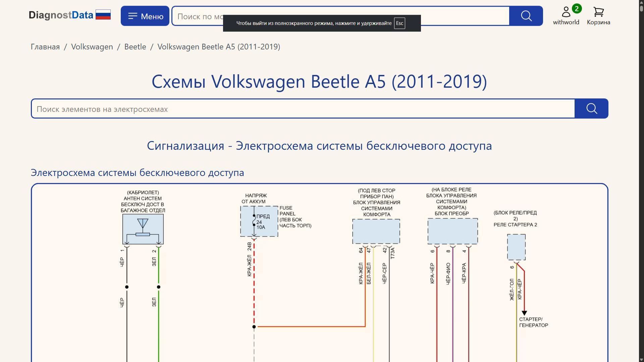Click the Электросхема системы бесключевого доступа heading
Screen dimensions: 644x362
[138, 172]
